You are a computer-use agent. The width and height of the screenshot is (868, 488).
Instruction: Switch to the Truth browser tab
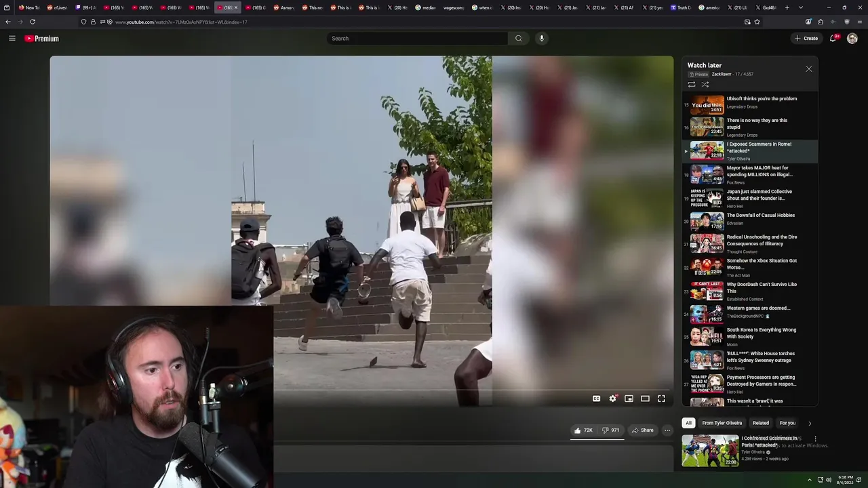681,7
